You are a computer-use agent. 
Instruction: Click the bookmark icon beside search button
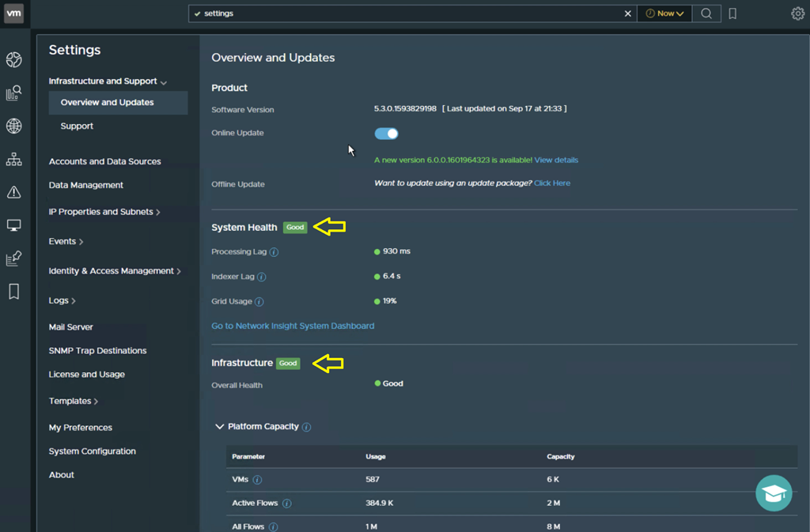click(x=732, y=13)
